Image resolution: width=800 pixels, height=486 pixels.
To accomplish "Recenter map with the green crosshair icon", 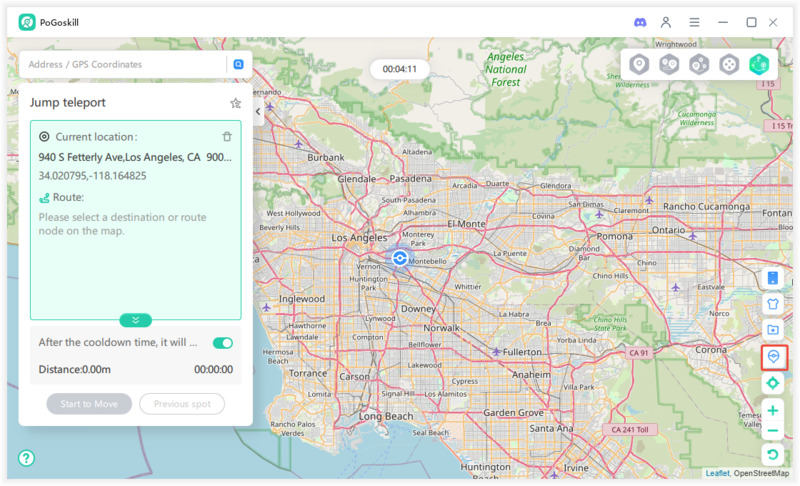I will point(773,383).
